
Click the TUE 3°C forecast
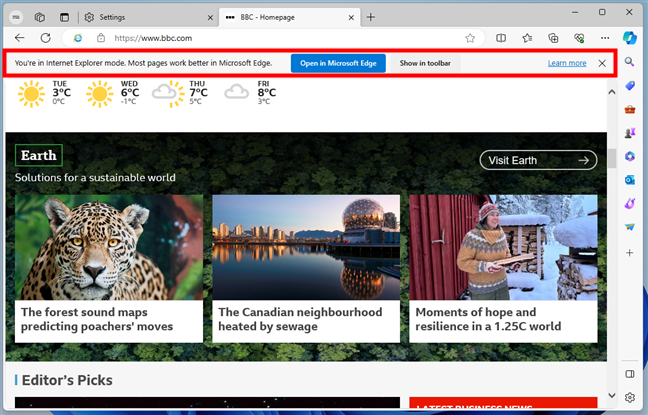(x=44, y=93)
